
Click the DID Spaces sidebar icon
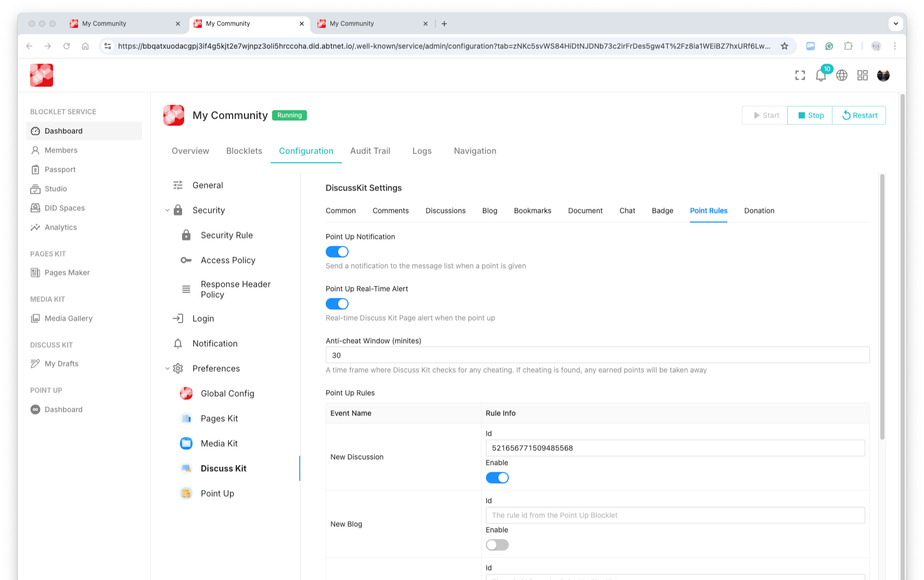[x=35, y=208]
